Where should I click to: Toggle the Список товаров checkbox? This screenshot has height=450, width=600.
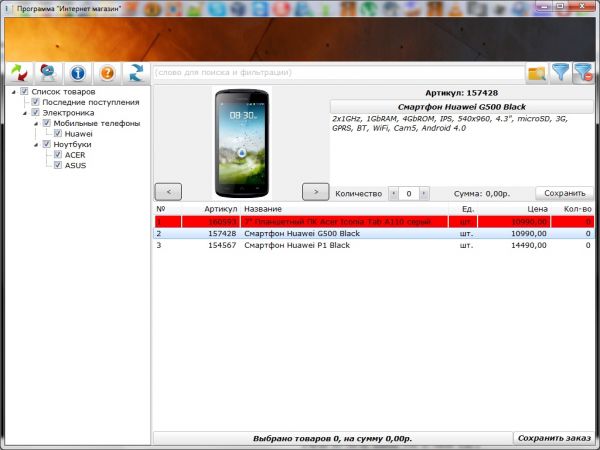24,91
